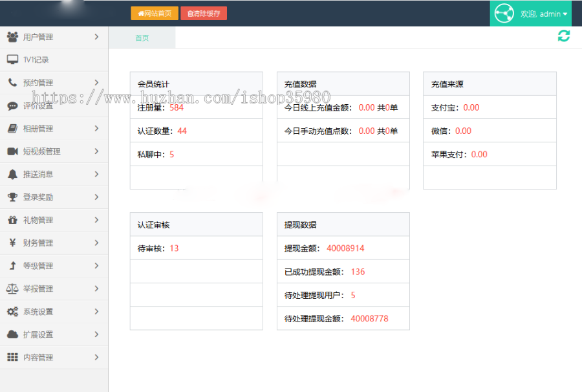Click the 财务管理 yen icon
The height and width of the screenshot is (392, 582).
tap(13, 243)
